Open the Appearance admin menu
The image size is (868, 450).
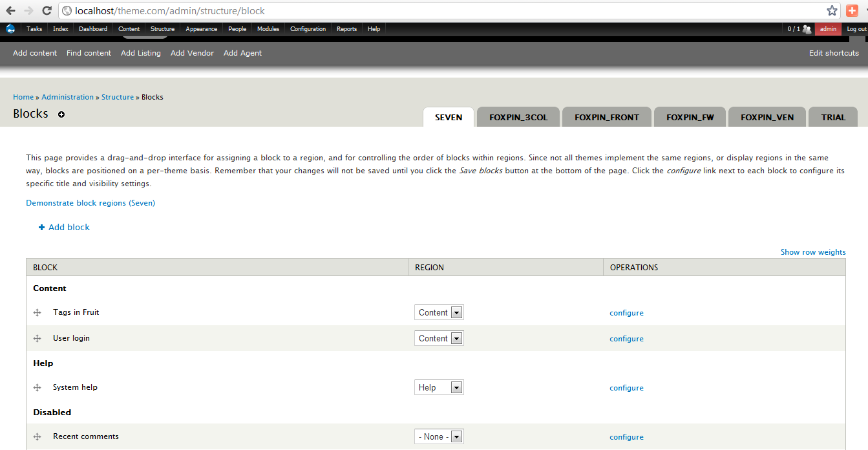pyautogui.click(x=202, y=28)
